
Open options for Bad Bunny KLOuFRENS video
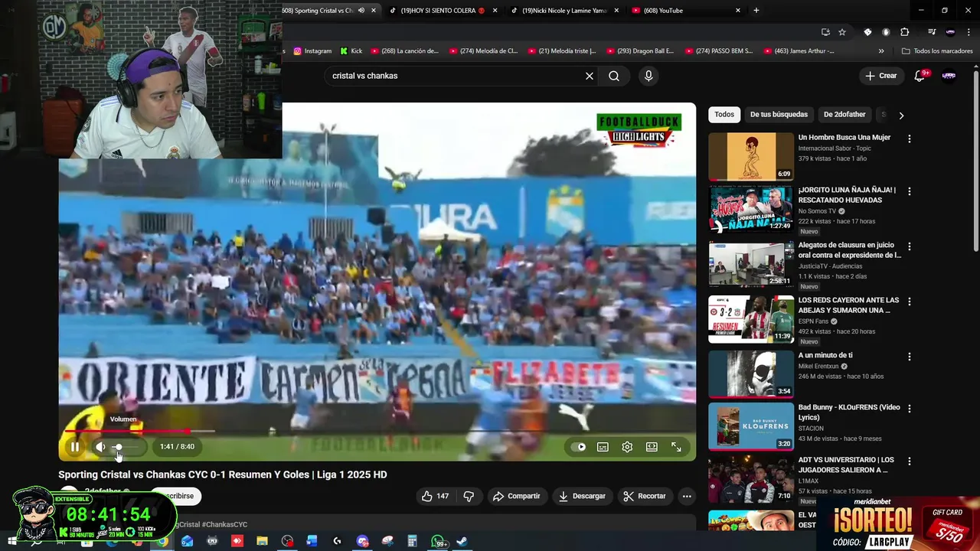point(909,409)
